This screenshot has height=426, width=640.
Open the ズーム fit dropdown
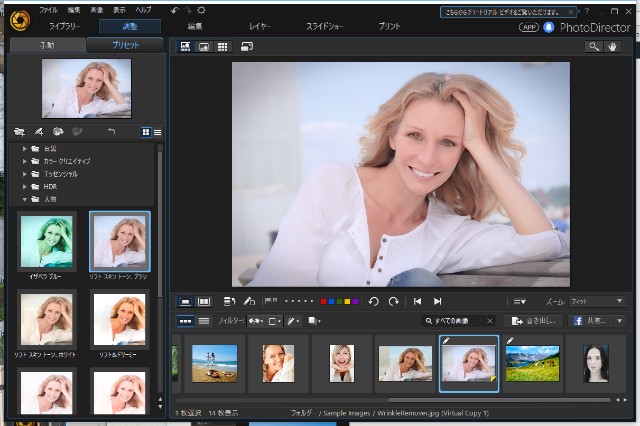597,301
